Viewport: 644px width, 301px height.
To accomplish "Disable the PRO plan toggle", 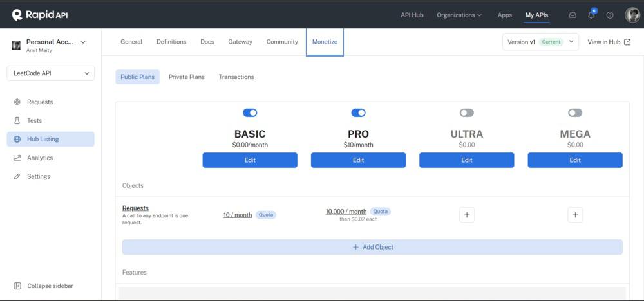I will click(358, 113).
